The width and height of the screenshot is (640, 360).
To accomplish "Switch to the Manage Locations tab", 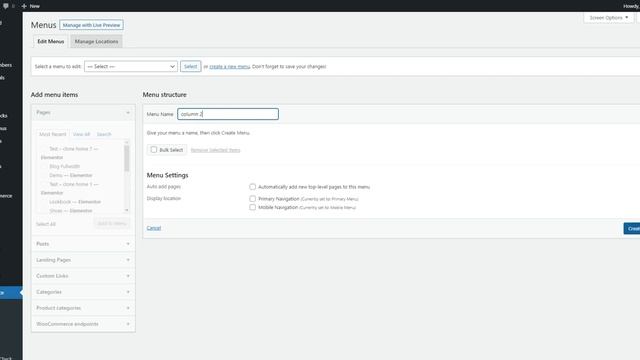I will coord(96,42).
